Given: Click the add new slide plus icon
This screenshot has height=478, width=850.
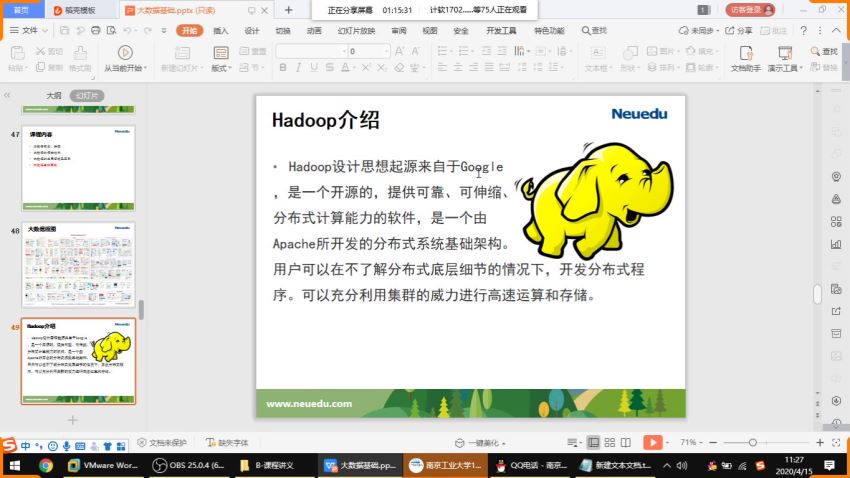Looking at the screenshot, I should point(73,420).
